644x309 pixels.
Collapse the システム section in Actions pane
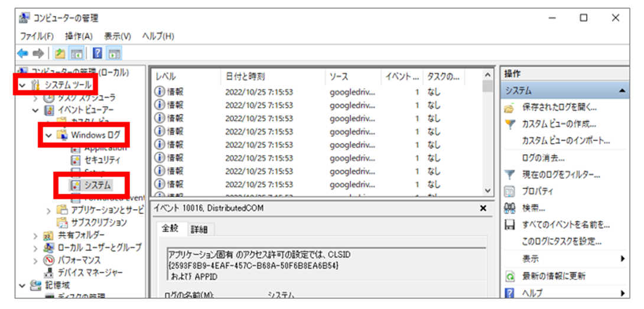[x=622, y=90]
